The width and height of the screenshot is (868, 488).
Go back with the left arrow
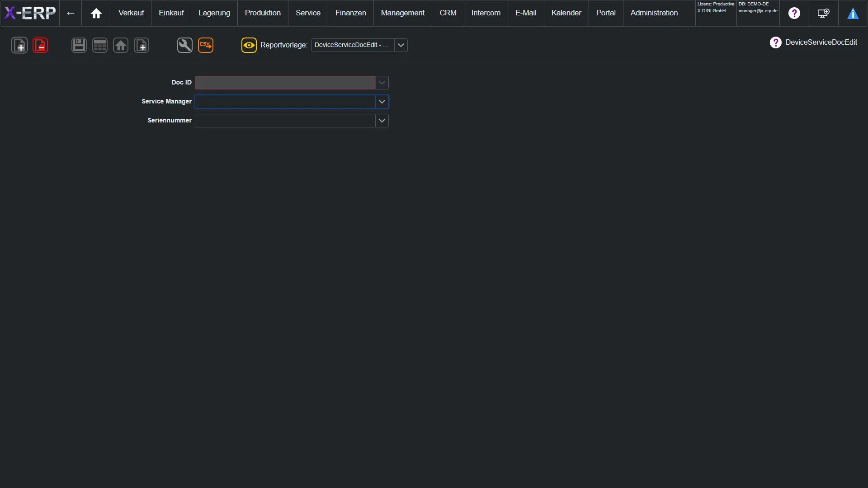pyautogui.click(x=71, y=13)
